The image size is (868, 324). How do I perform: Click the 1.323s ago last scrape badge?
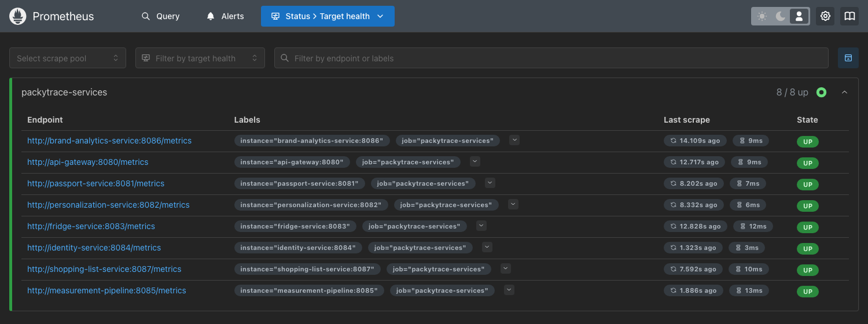tap(693, 248)
